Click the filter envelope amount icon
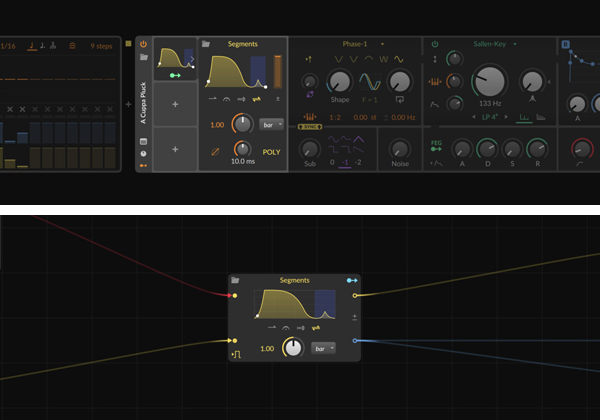This screenshot has height=420, width=600. pos(435,104)
